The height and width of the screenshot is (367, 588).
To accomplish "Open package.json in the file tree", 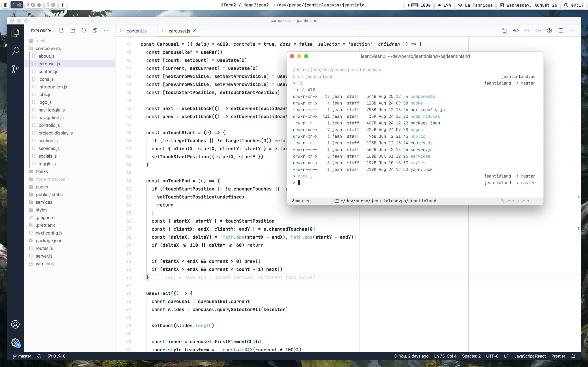I will tap(49, 241).
